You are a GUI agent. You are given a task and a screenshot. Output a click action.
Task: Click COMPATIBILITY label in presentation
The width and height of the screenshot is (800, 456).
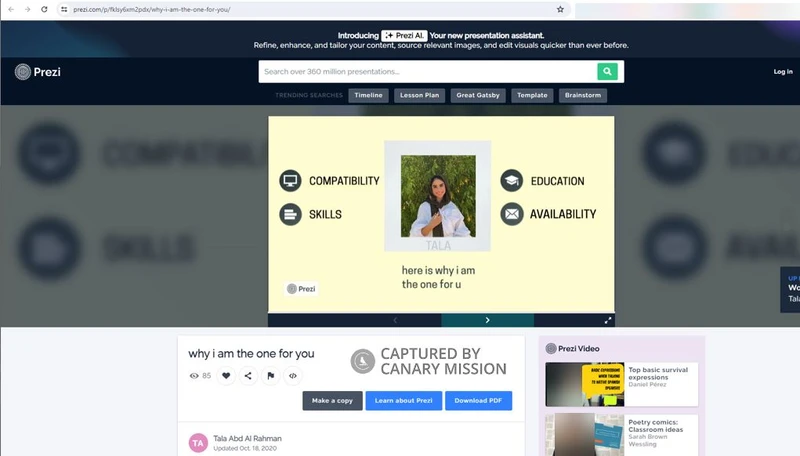tap(344, 181)
